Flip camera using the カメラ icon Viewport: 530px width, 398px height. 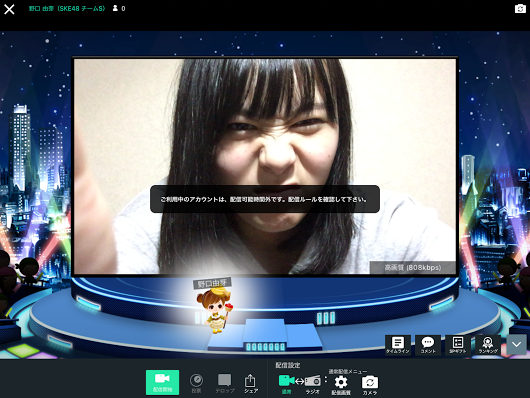(370, 385)
